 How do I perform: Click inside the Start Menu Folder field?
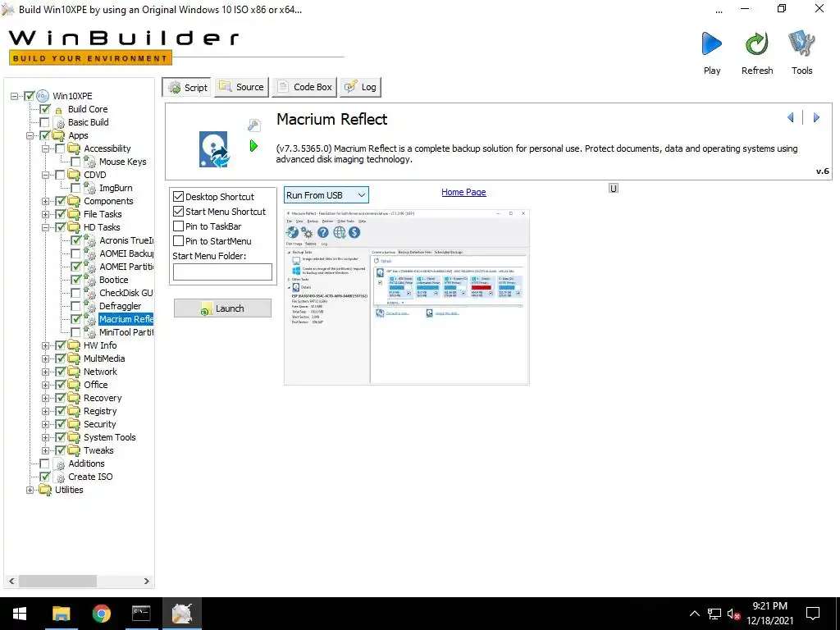click(222, 272)
